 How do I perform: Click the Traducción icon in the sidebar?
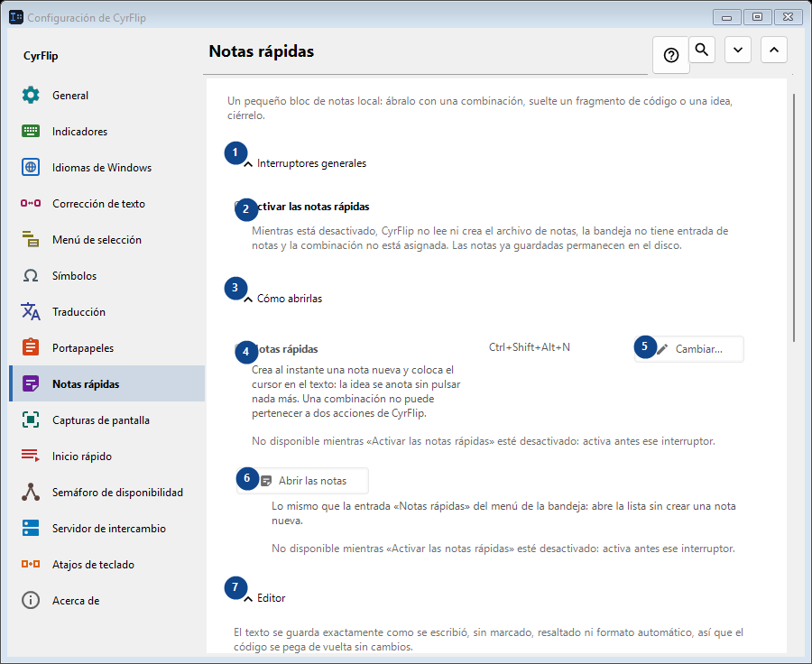tap(31, 311)
